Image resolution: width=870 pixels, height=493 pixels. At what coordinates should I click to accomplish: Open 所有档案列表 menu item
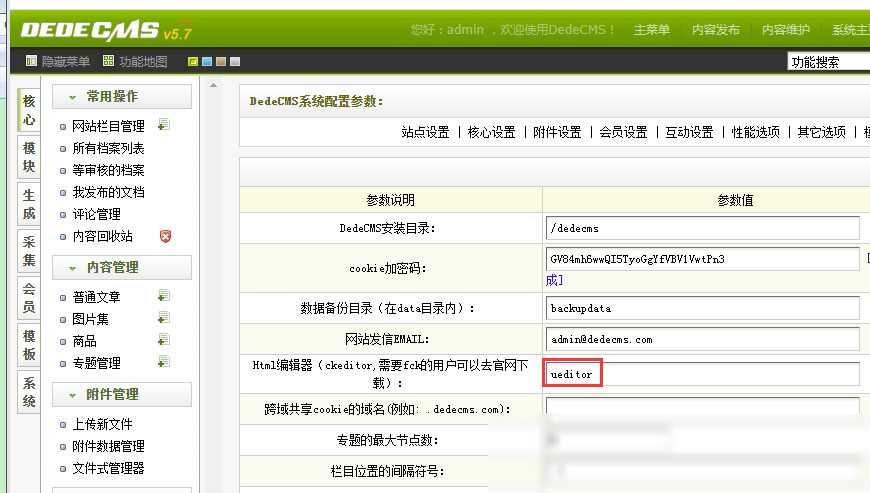tap(109, 148)
